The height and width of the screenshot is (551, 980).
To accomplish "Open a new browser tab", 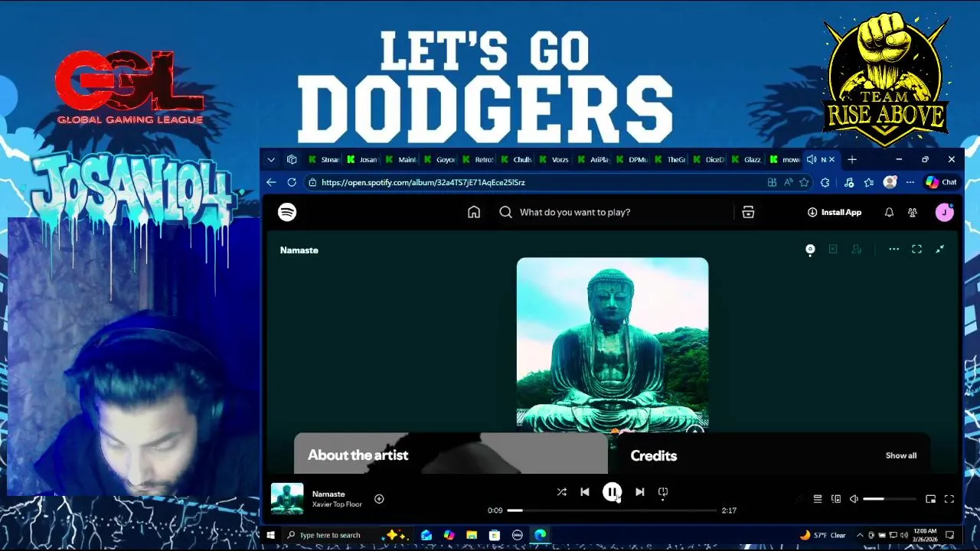I will point(852,159).
